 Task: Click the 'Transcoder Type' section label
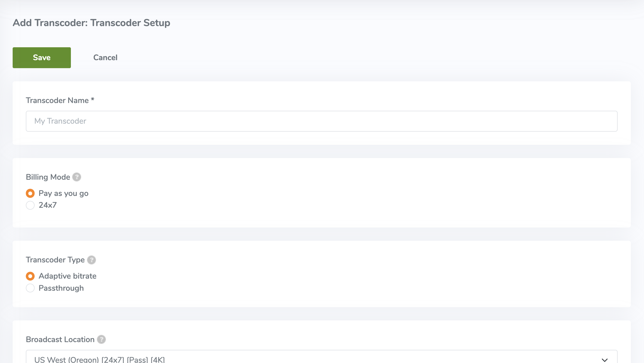(55, 260)
